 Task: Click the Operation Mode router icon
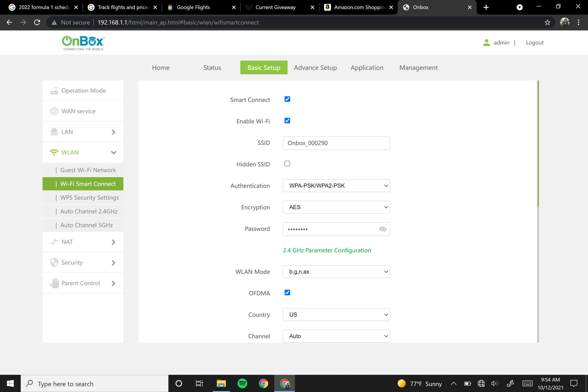click(54, 90)
